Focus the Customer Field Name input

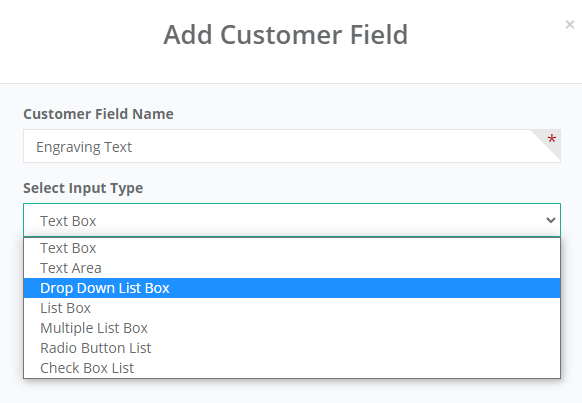(x=292, y=146)
